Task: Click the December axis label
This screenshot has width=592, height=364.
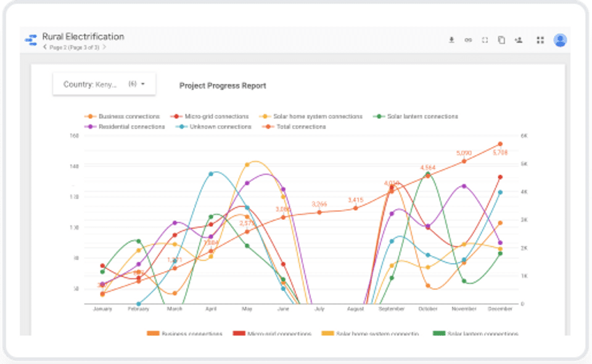Action: (500, 309)
